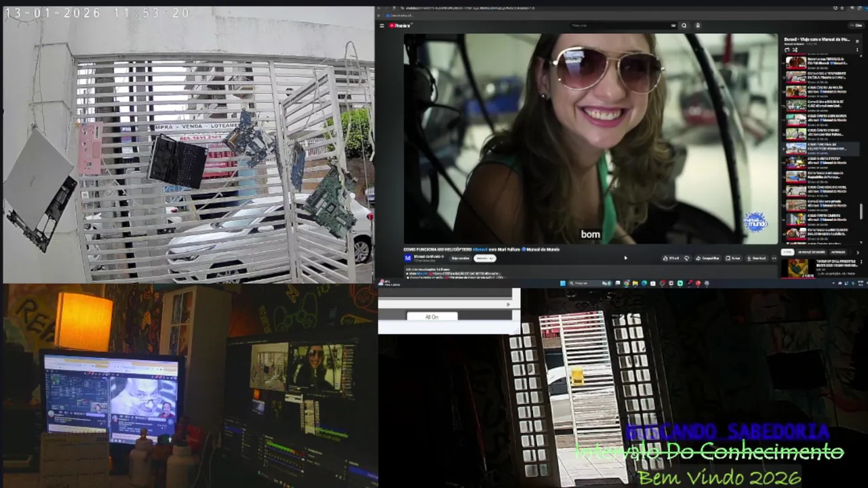Open the on-screen keyboard icon in search box

coord(673,26)
